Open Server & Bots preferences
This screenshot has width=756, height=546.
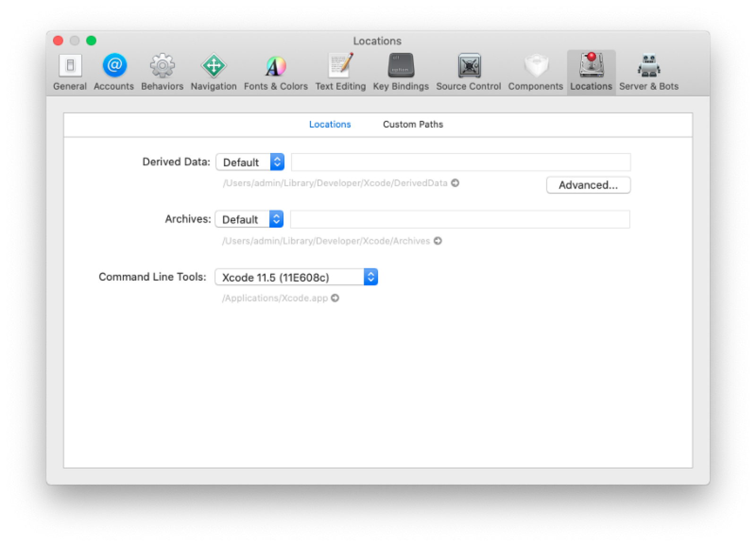click(x=649, y=72)
